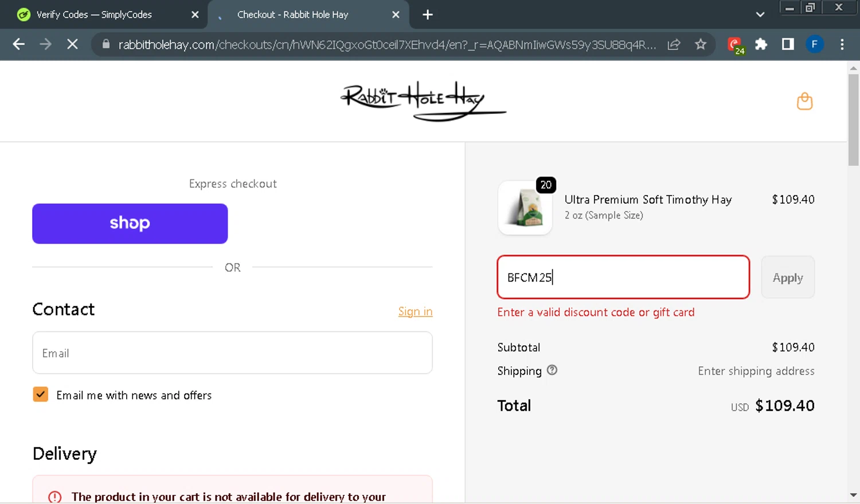The height and width of the screenshot is (504, 860).
Task: Expand the tab search chevron
Action: coord(760,15)
